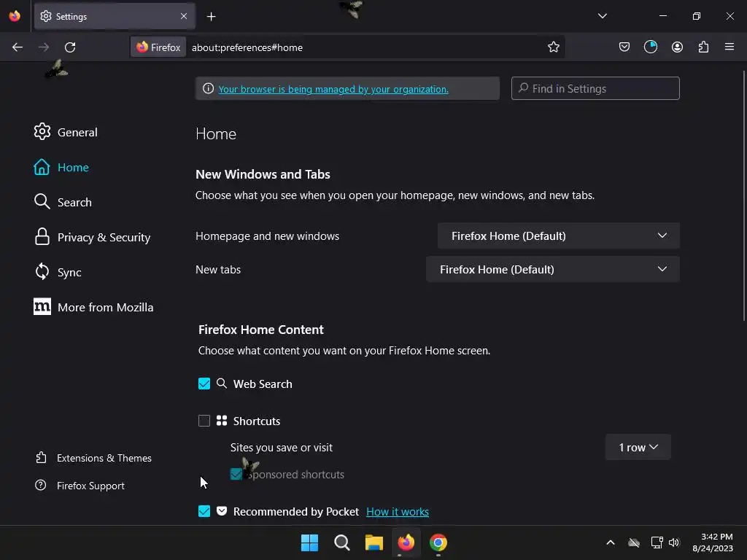This screenshot has height=560, width=747.
Task: Close the Settings tab
Action: [183, 16]
